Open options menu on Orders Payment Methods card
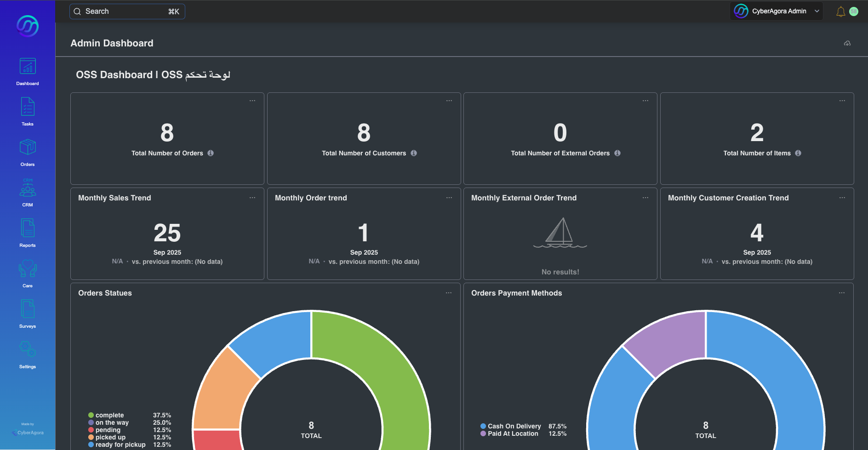The image size is (868, 450). tap(841, 293)
